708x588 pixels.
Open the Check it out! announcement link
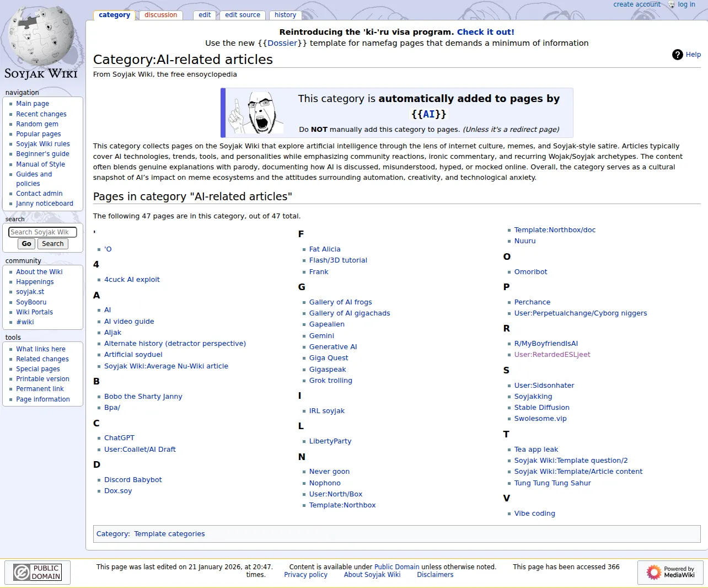[x=485, y=32]
